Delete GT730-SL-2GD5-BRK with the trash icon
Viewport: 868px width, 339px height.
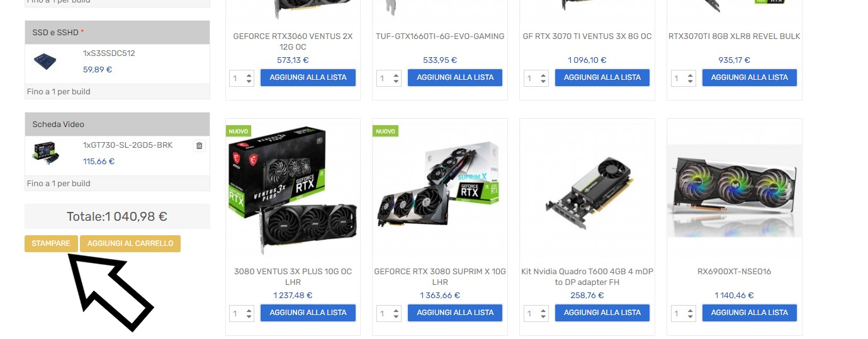(x=200, y=145)
